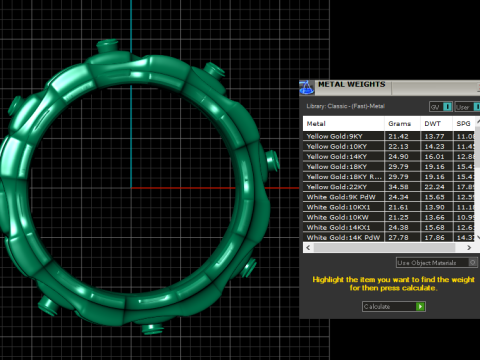Click the 13.90 DWT value
Image resolution: width=480 pixels, height=360 pixels.
434,207
